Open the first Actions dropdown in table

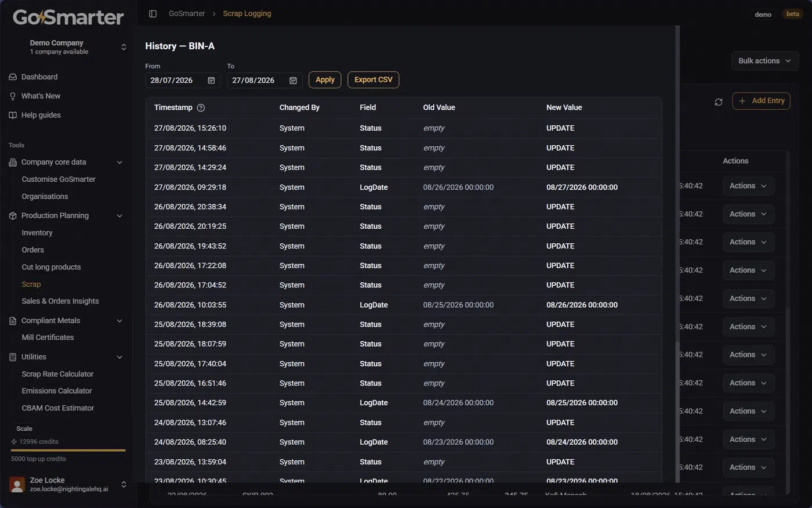(748, 186)
